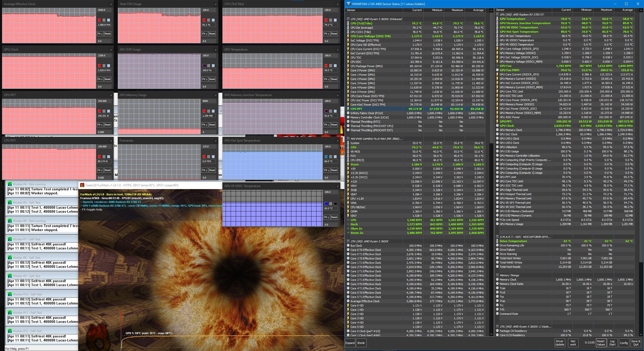Click the 4500.0 maximum field in Average Effective Clock graph
Screen dimensions: 644x351
(x=104, y=10)
